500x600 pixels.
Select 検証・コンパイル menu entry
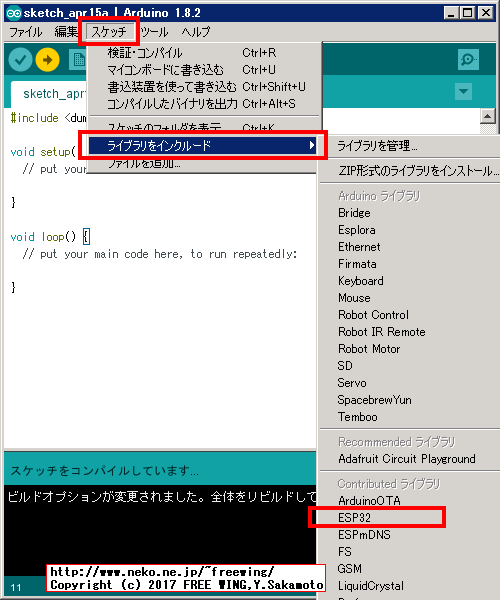(204, 53)
